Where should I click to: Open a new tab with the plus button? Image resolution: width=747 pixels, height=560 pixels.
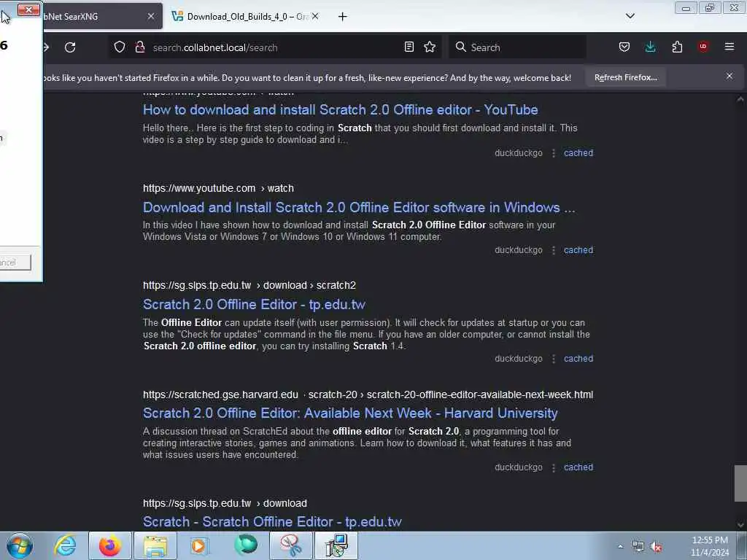[342, 17]
